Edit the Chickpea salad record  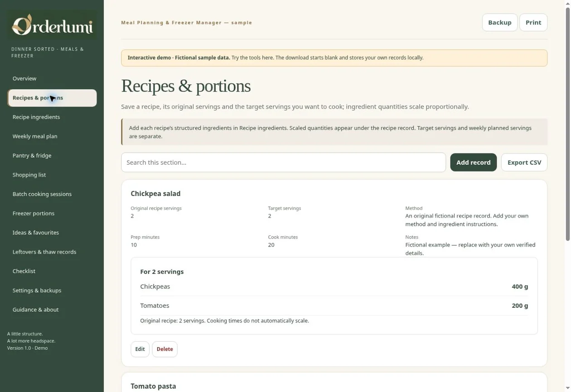point(140,349)
